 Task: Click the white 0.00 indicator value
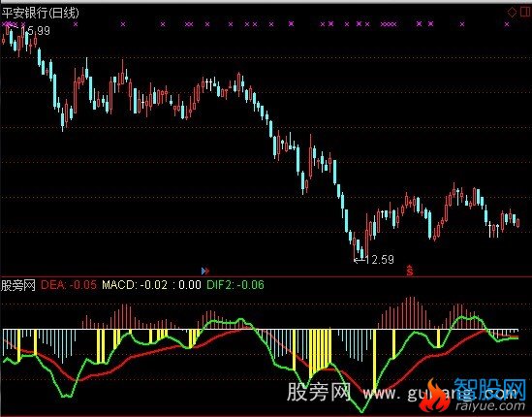pos(190,285)
